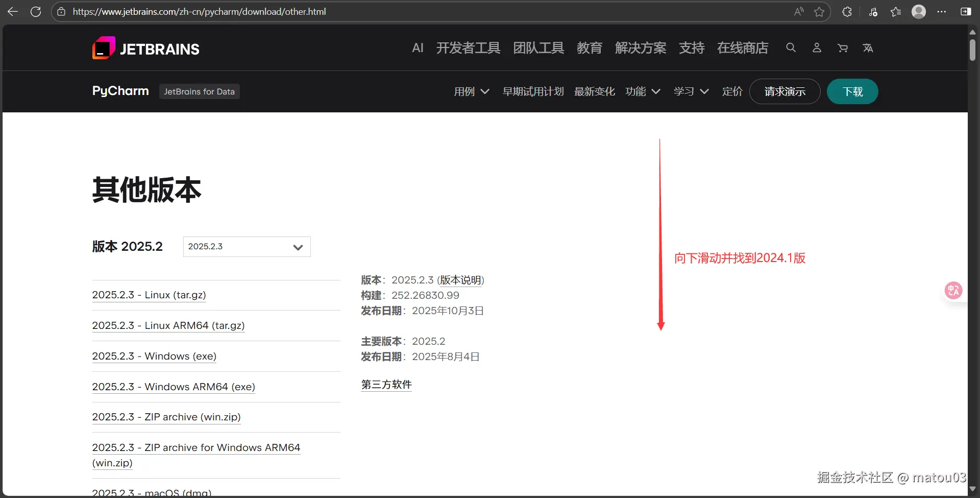Open the 第三方软件 link
The image size is (980, 498).
[386, 385]
